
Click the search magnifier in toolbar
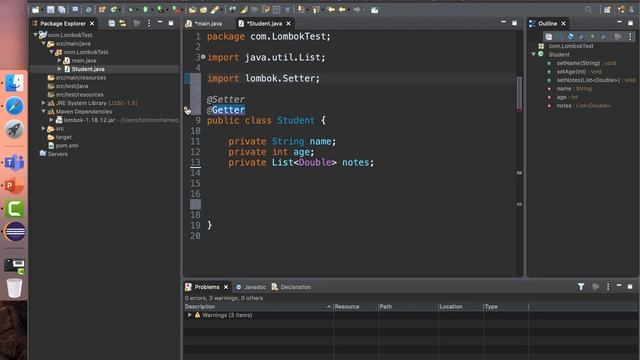(588, 9)
